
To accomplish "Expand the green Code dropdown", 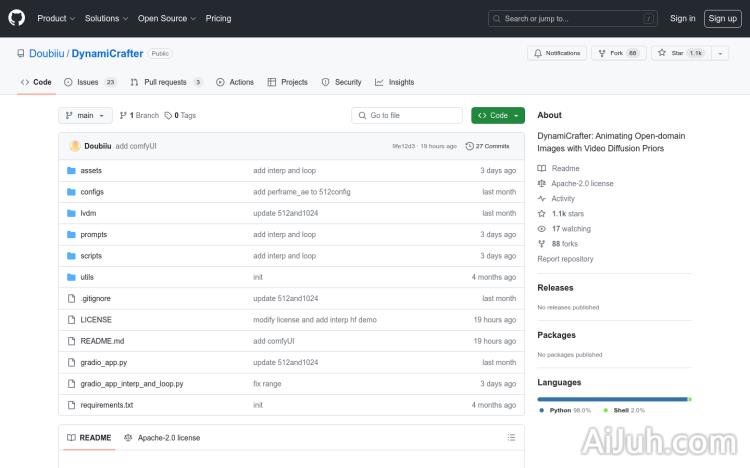I will coord(498,115).
